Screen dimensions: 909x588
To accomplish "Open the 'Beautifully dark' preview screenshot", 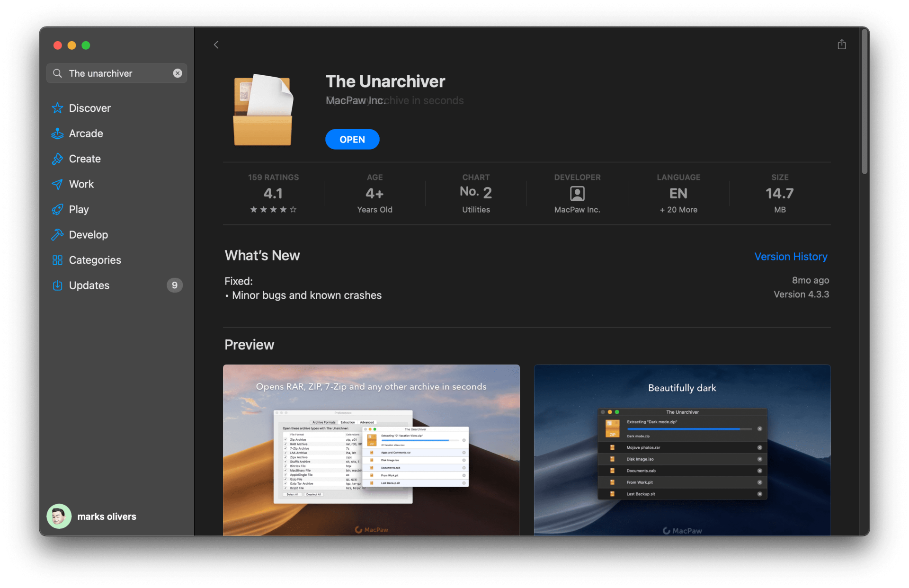I will (x=682, y=450).
